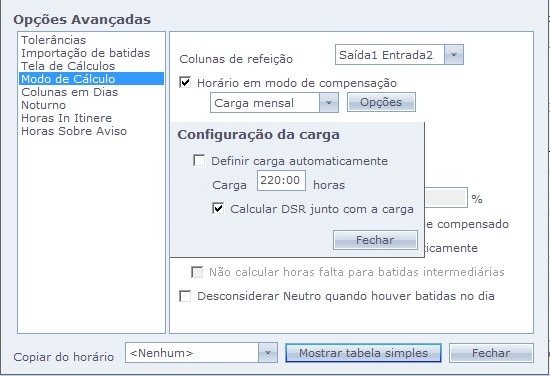Open the Carga mensal dropdown

[329, 103]
